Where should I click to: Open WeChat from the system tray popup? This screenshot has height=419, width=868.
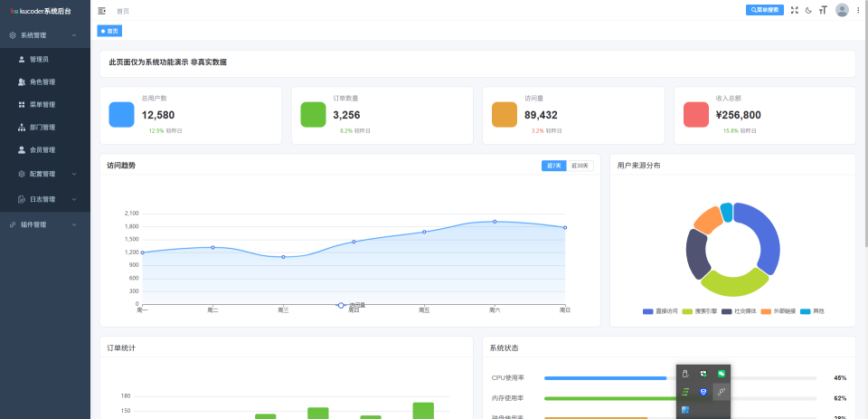tap(721, 374)
